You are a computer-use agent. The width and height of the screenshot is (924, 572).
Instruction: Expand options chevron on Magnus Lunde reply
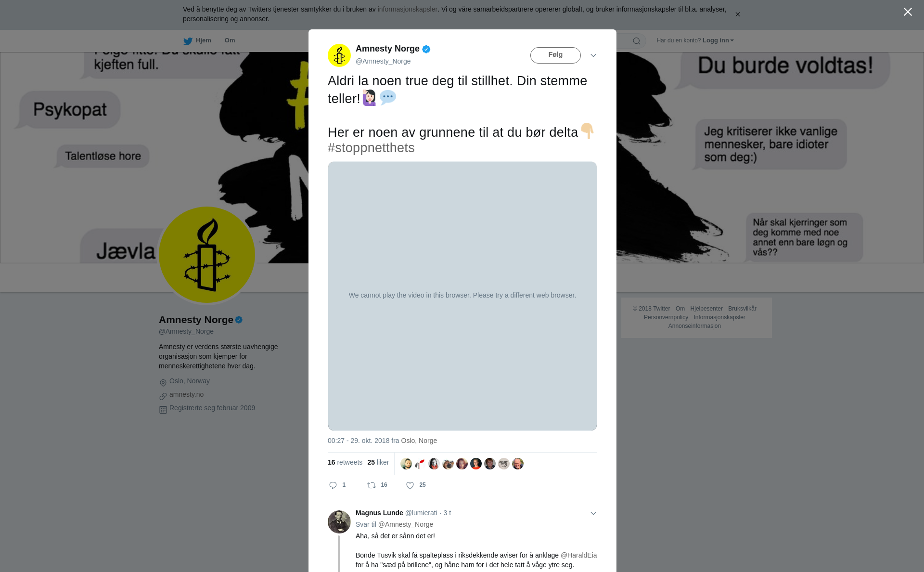tap(593, 513)
